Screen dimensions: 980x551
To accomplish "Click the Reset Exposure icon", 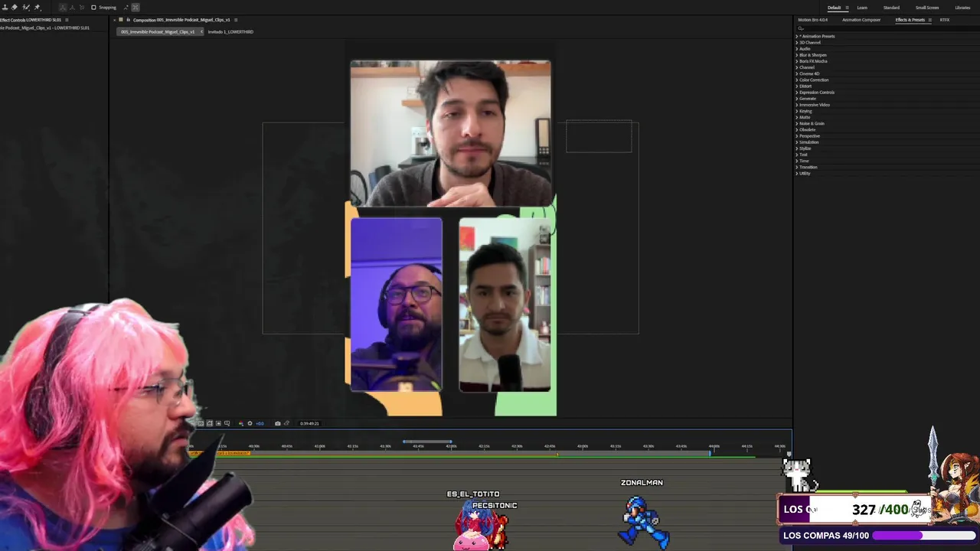I will click(250, 423).
